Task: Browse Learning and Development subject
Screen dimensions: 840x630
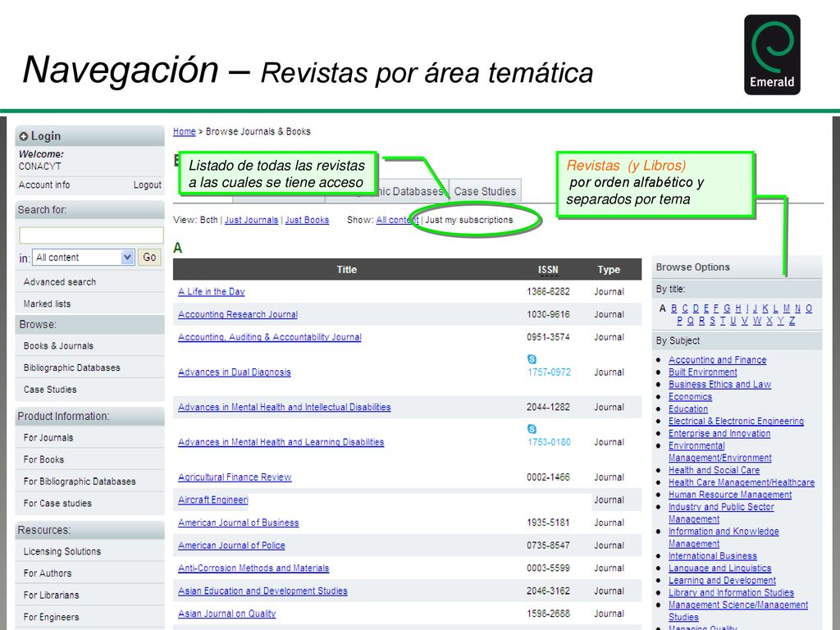Action: click(722, 581)
